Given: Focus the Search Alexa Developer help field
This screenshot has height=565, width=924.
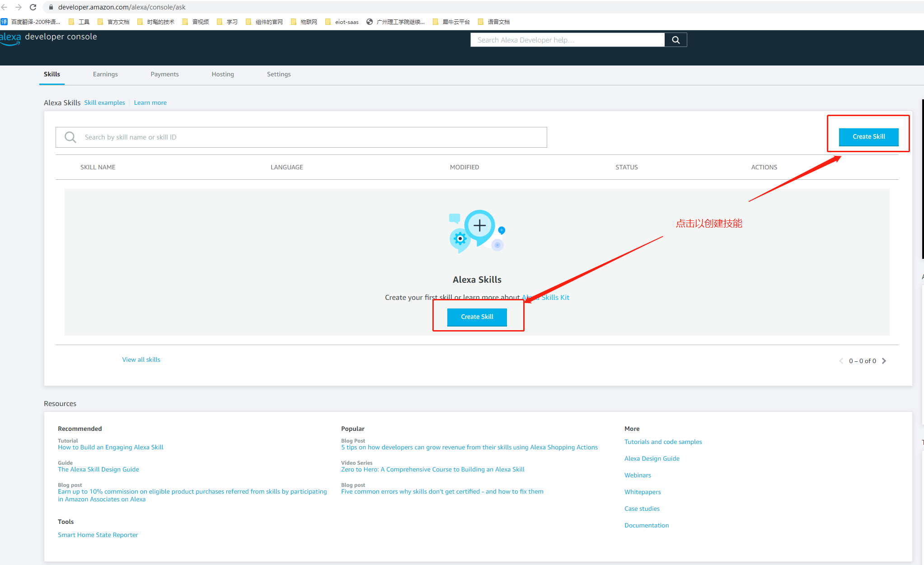Looking at the screenshot, I should (568, 40).
